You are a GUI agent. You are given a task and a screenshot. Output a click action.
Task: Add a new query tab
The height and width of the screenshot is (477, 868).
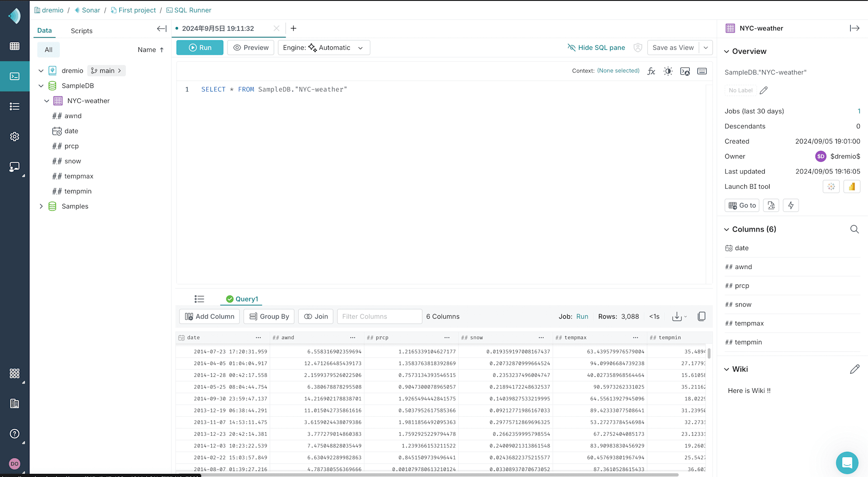293,28
